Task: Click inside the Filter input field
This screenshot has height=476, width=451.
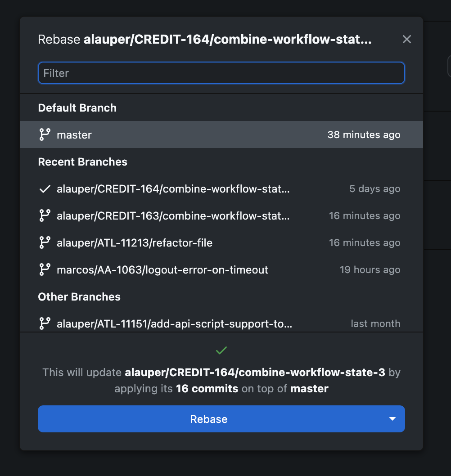Action: [x=221, y=72]
